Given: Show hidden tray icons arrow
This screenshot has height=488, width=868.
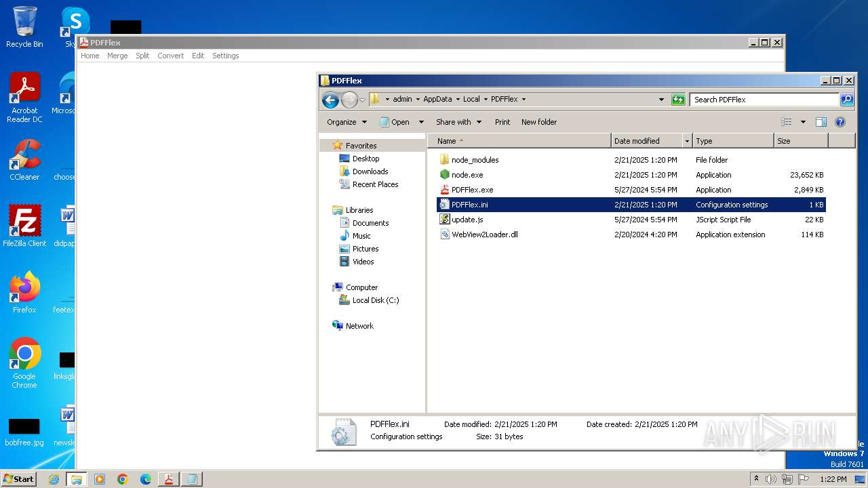Looking at the screenshot, I should [756, 479].
